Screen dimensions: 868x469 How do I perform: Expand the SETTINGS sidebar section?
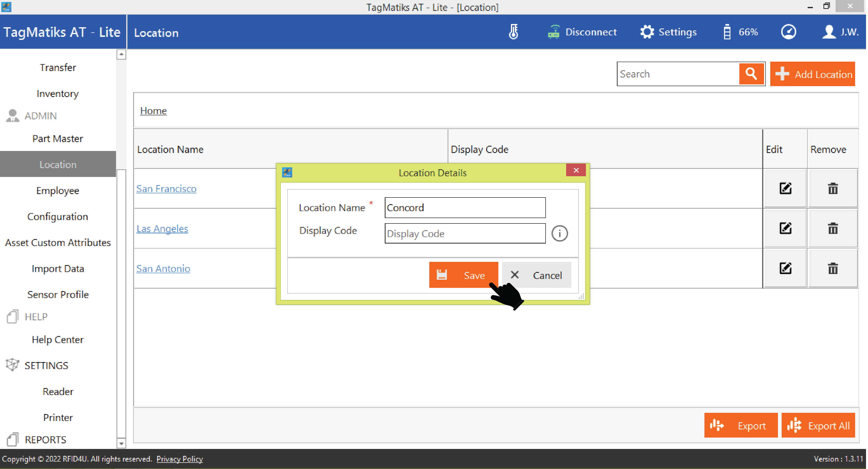click(x=46, y=365)
